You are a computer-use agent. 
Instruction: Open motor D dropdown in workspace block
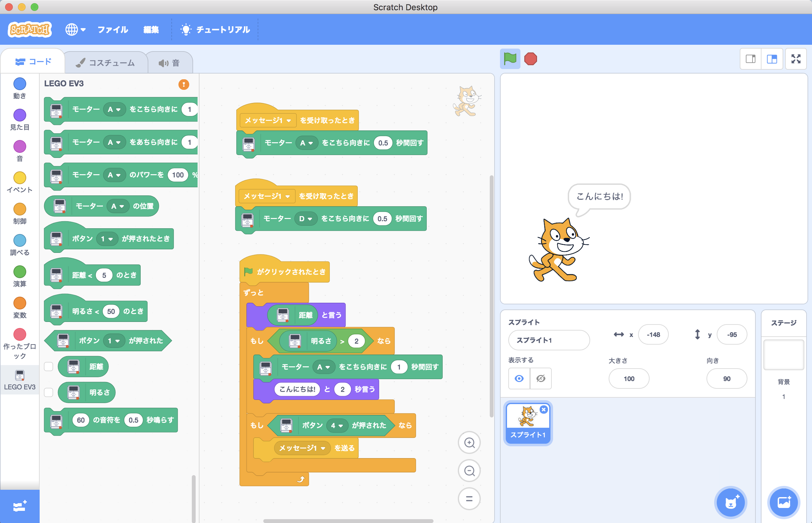coord(306,219)
